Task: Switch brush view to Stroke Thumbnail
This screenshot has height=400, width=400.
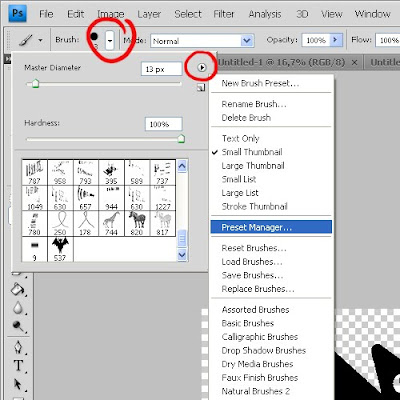Action: [x=271, y=207]
